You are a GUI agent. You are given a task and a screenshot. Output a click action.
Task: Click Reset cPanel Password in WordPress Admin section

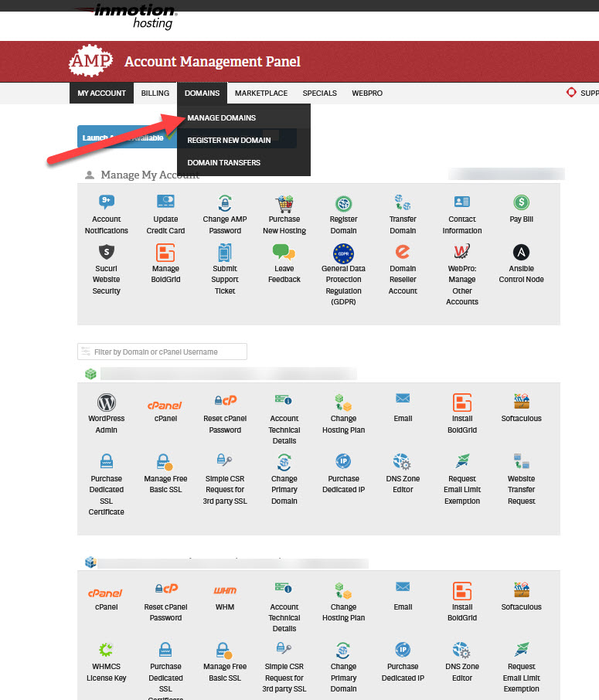225,400
